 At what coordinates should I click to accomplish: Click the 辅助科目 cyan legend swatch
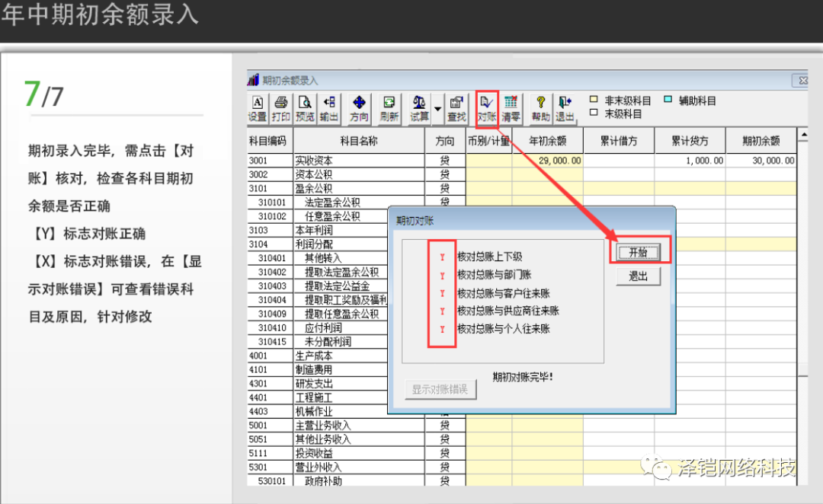(x=668, y=100)
